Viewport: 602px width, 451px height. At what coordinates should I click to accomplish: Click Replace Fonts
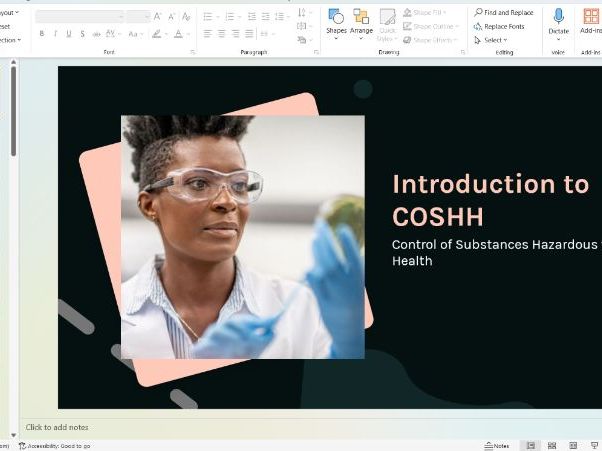[x=499, y=26]
